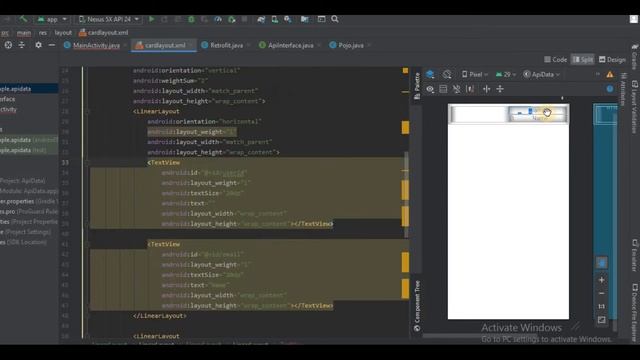Open the Emulator tool window tab

pos(635,256)
